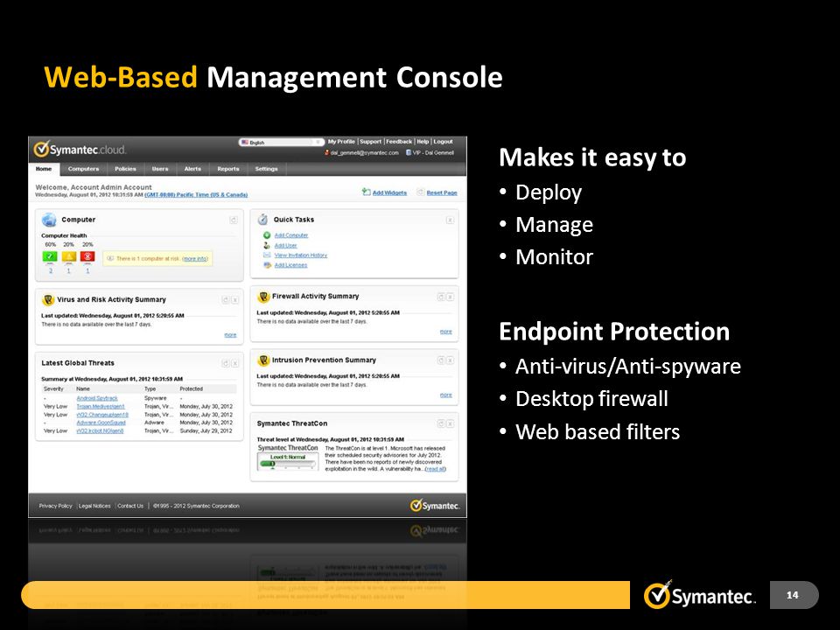Click the View Invitation History envelope icon
Image resolution: width=840 pixels, height=630 pixels.
click(267, 255)
